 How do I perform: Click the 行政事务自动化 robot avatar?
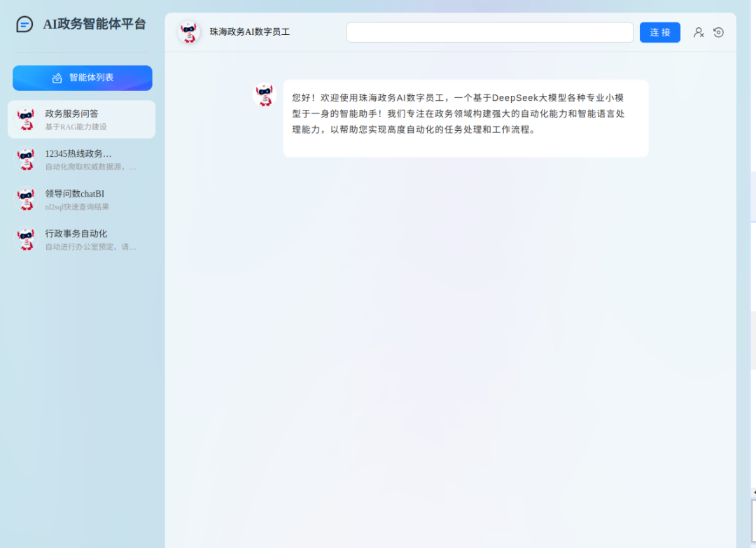click(27, 239)
